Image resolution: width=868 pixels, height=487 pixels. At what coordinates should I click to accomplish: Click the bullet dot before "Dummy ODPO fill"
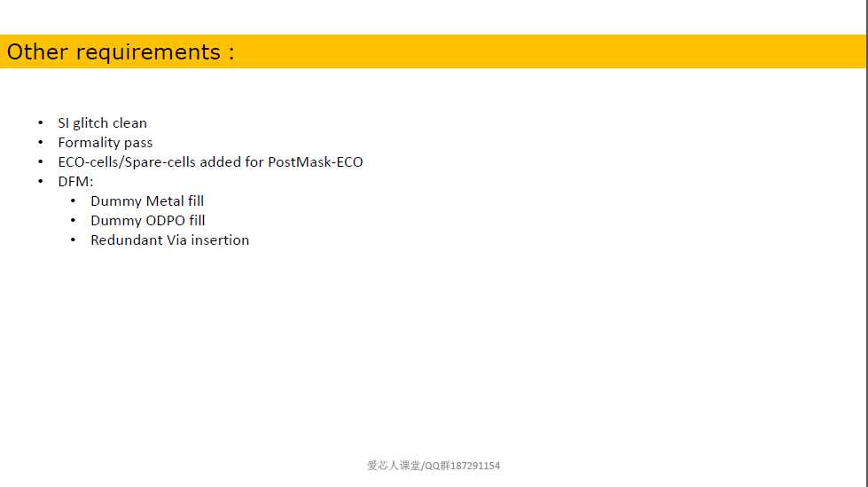pyautogui.click(x=73, y=220)
